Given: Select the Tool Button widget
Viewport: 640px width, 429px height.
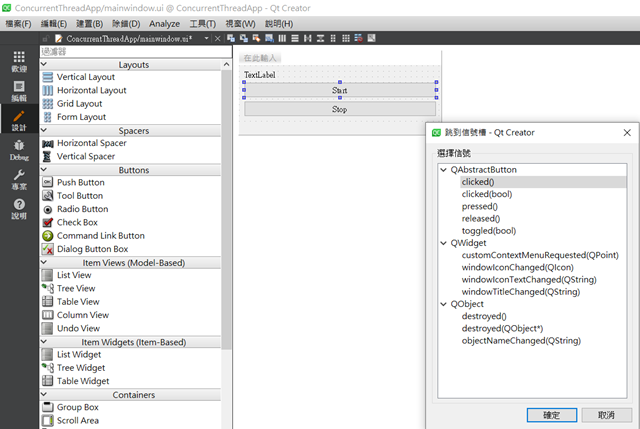Looking at the screenshot, I should coord(80,196).
